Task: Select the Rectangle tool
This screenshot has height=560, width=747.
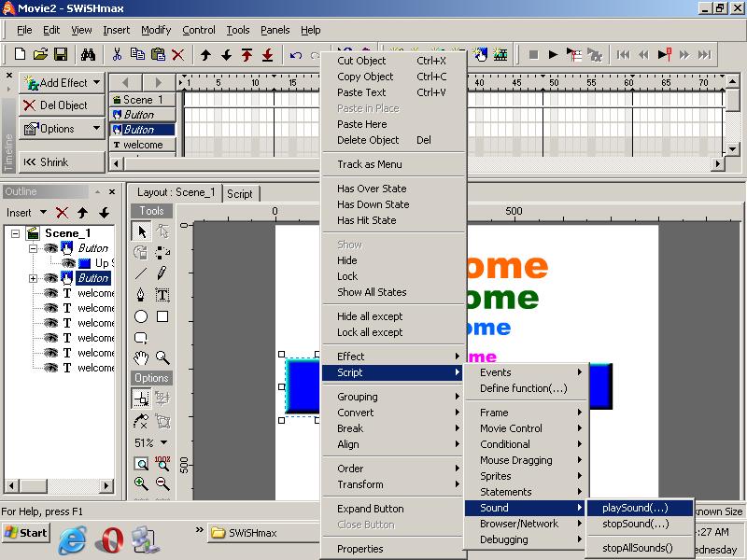Action: [x=162, y=316]
